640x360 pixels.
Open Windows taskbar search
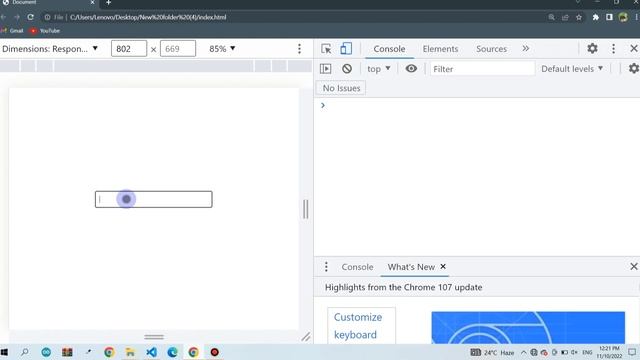[x=24, y=352]
